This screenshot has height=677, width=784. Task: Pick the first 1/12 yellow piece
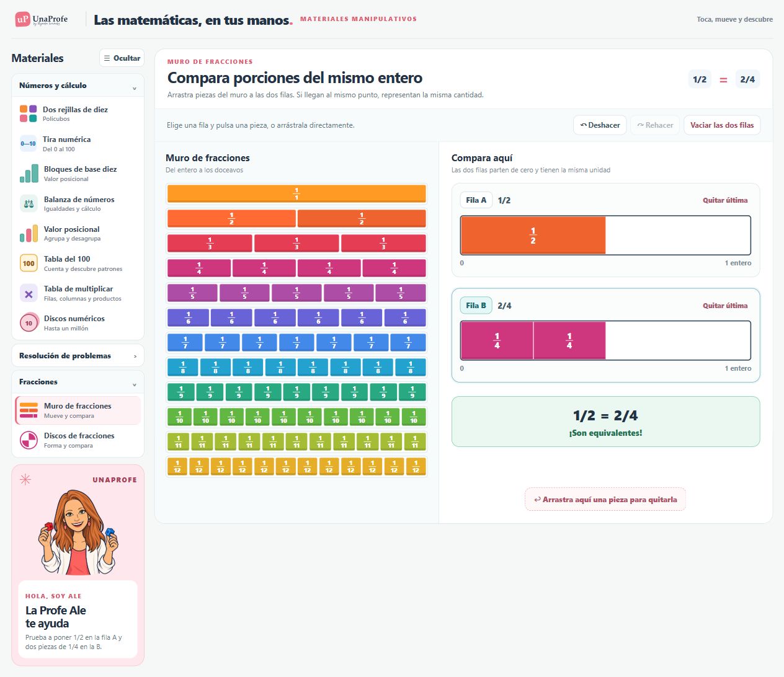177,466
